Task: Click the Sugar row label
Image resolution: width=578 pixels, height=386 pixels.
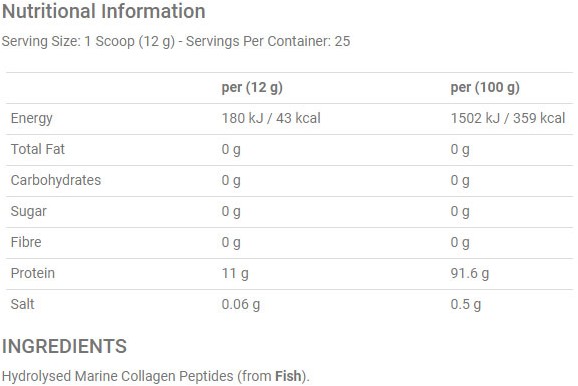Action: point(29,212)
